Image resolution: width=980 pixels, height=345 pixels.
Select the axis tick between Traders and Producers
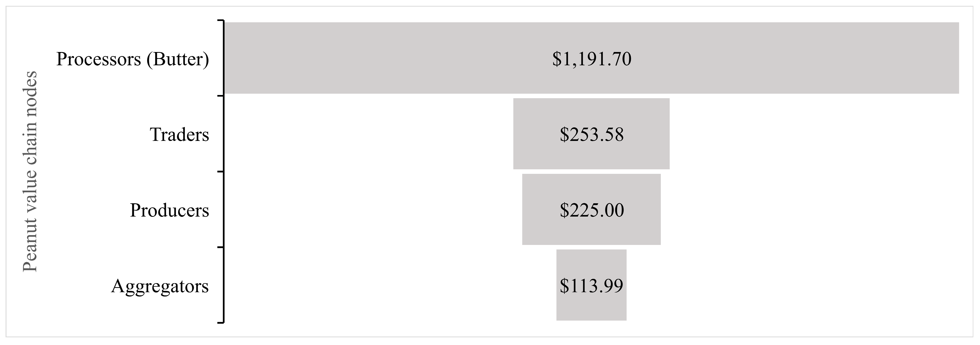pos(220,172)
